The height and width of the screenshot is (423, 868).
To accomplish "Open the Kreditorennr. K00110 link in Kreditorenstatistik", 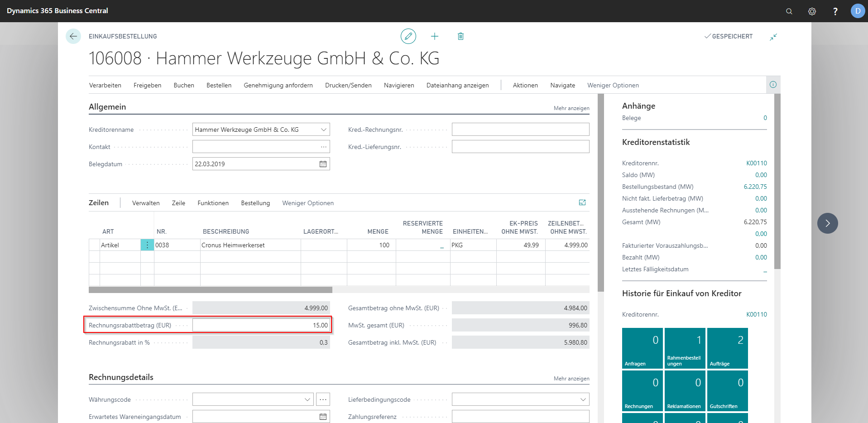I will point(756,163).
